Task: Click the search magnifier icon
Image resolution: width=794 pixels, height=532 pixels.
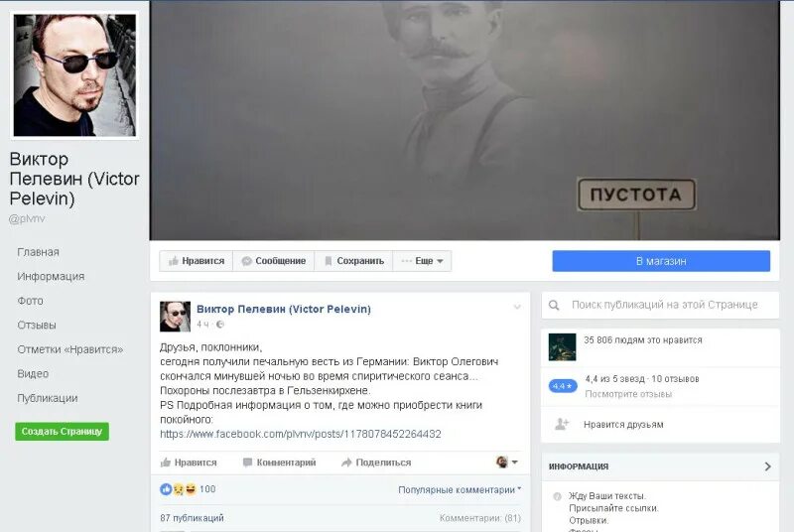Action: tap(554, 306)
